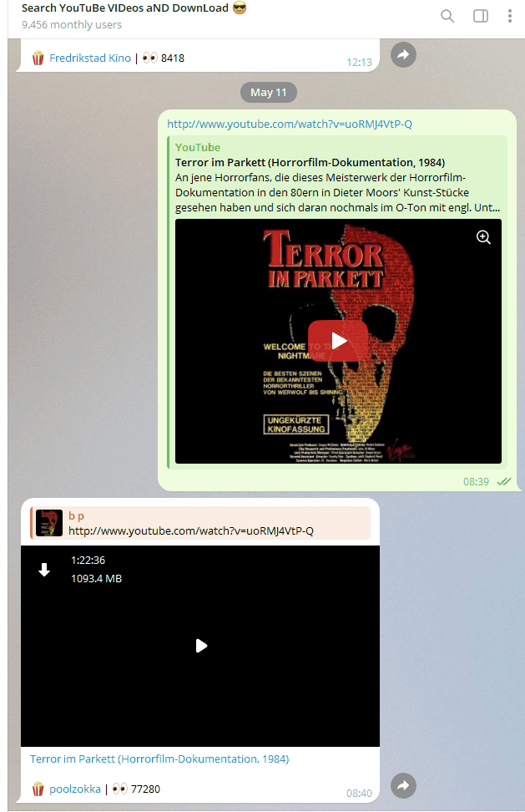Click the 08:39 sent timestamp

(x=476, y=482)
